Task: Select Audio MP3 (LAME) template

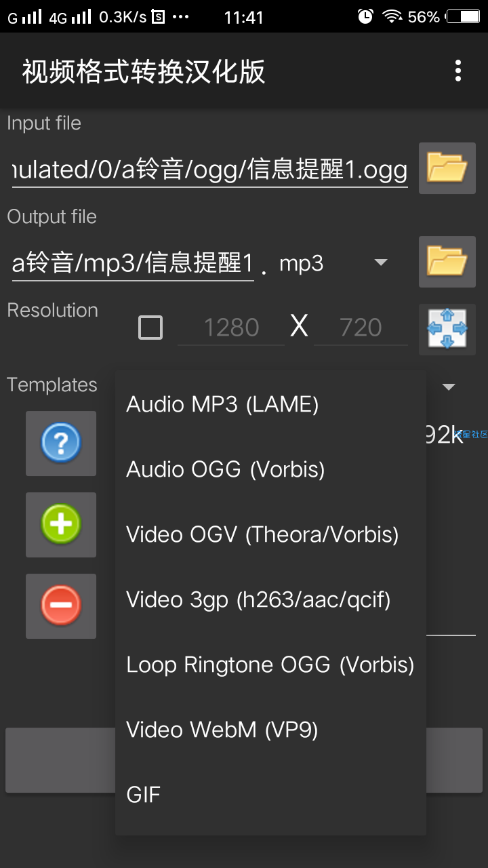Action: 270,405
